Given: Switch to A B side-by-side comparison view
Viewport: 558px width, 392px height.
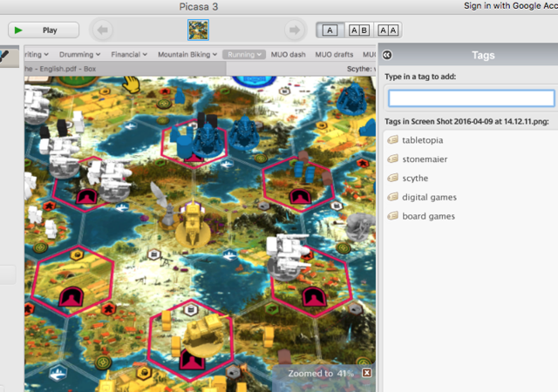Looking at the screenshot, I should click(x=359, y=30).
